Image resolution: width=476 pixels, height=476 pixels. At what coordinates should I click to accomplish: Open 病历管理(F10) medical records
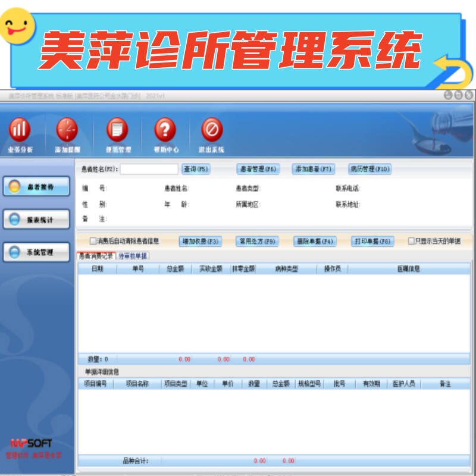[x=369, y=169]
